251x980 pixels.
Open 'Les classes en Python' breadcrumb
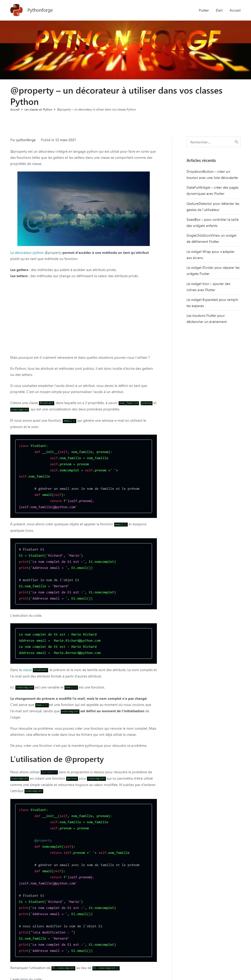pos(38,110)
